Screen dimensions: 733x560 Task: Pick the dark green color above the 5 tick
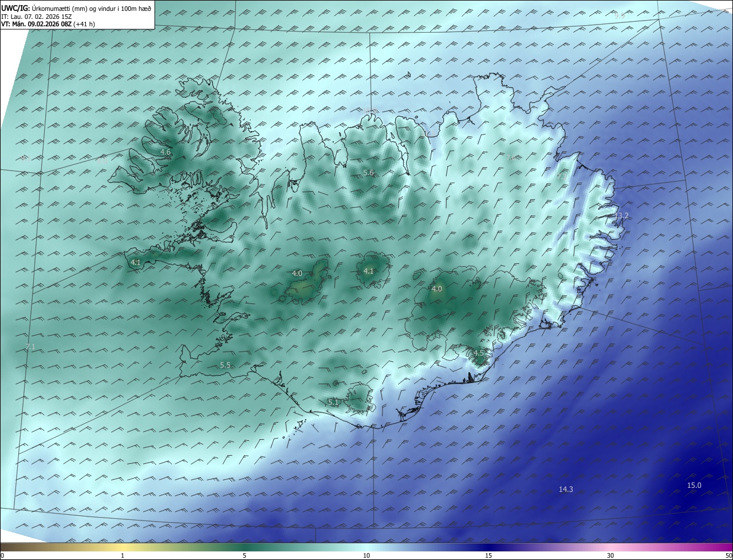pyautogui.click(x=245, y=547)
